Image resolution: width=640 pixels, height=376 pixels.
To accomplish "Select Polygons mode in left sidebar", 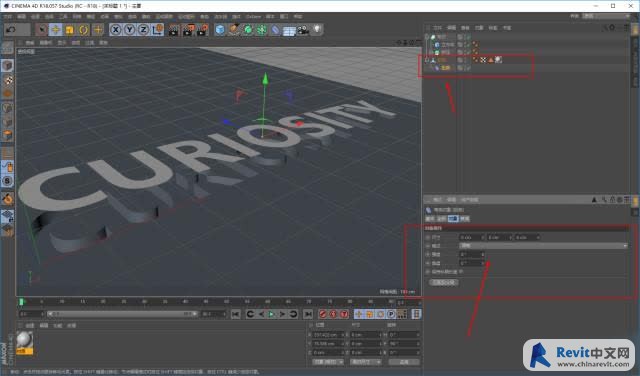I will 7,135.
